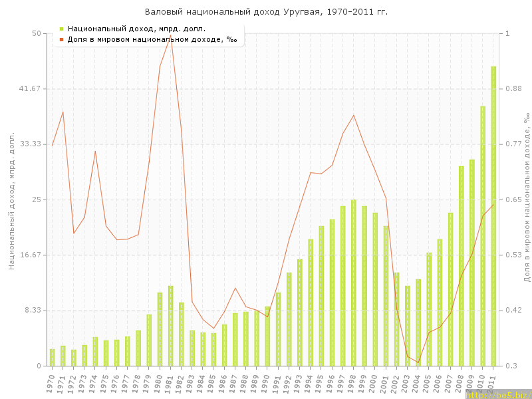Click the green bar for year 1998

[354, 283]
